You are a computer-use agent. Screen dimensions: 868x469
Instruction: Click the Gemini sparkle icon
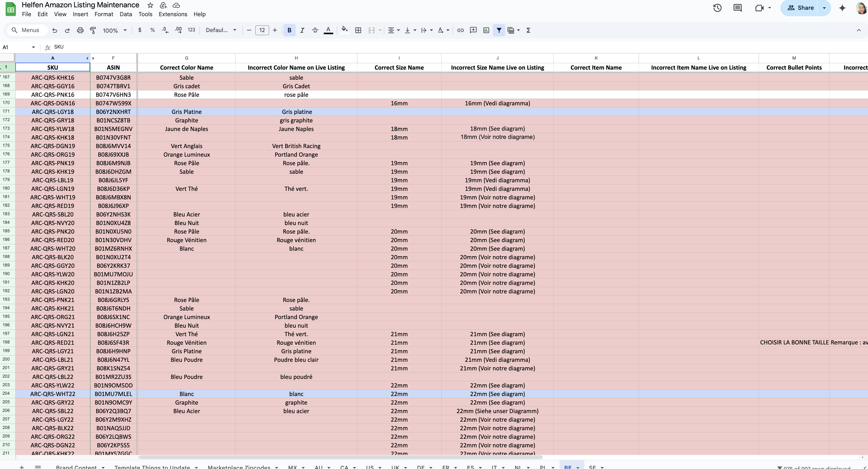click(842, 8)
